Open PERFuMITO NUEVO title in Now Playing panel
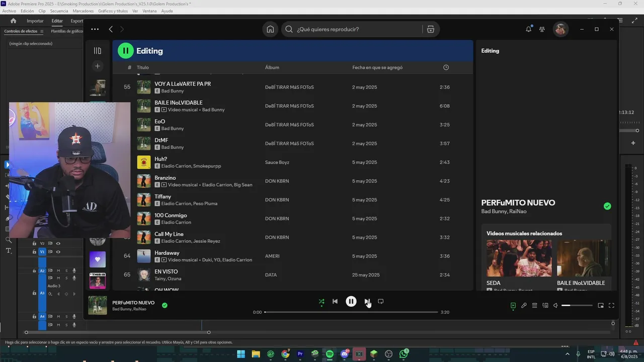This screenshot has width=644, height=362. 518,203
